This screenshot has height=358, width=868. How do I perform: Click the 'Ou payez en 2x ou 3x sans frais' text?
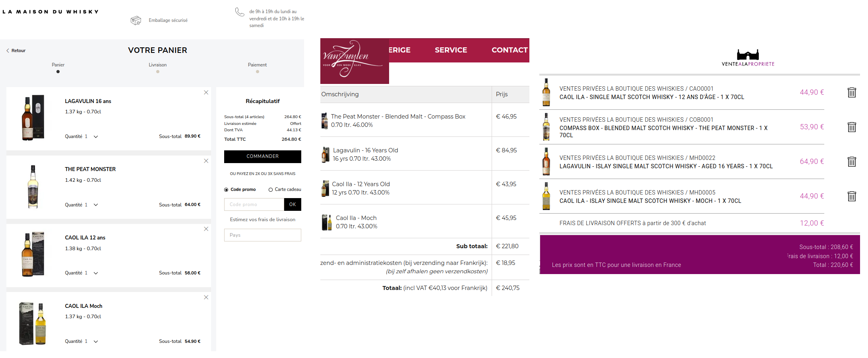coord(263,174)
